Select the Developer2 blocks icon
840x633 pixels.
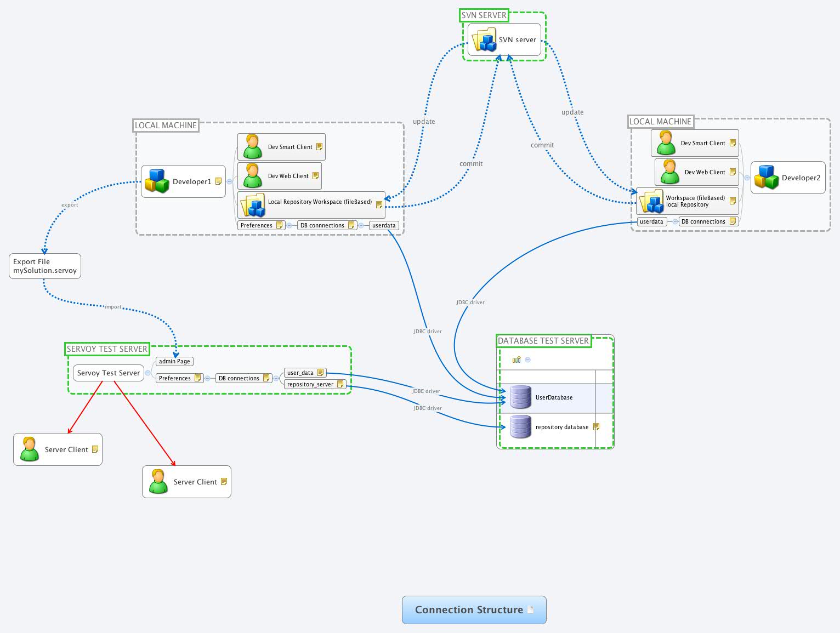click(x=767, y=178)
